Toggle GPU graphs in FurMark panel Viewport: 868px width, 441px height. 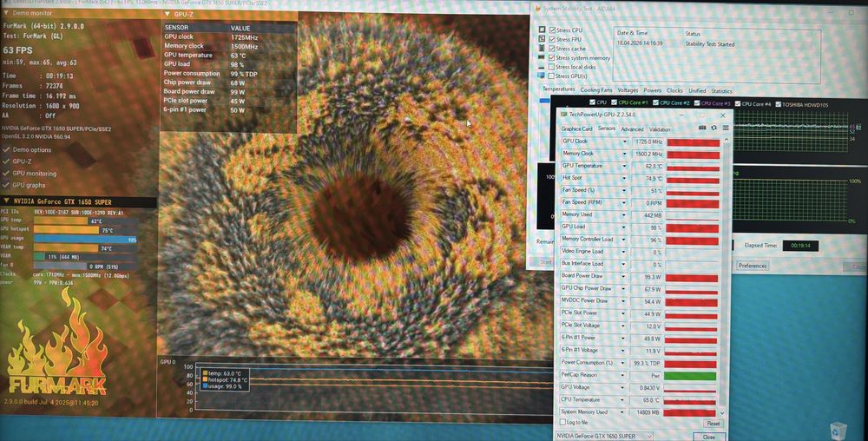click(6, 185)
